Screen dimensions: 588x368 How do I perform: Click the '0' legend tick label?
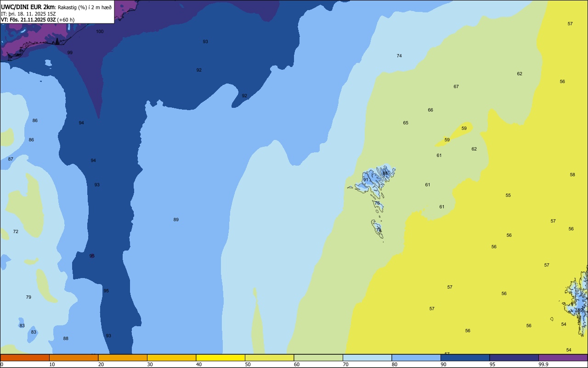pos(2,364)
